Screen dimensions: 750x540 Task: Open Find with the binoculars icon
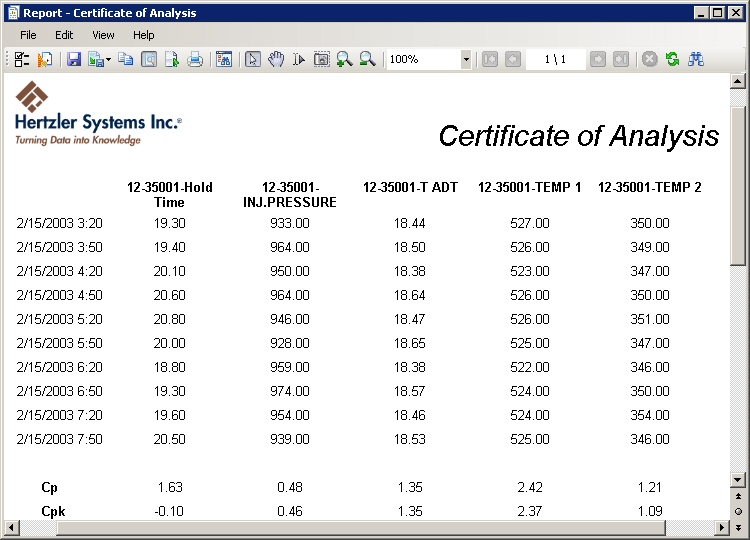(697, 60)
